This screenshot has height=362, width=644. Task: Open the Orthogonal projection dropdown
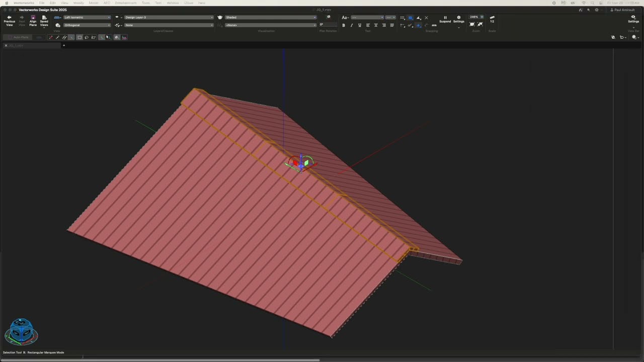(87, 25)
